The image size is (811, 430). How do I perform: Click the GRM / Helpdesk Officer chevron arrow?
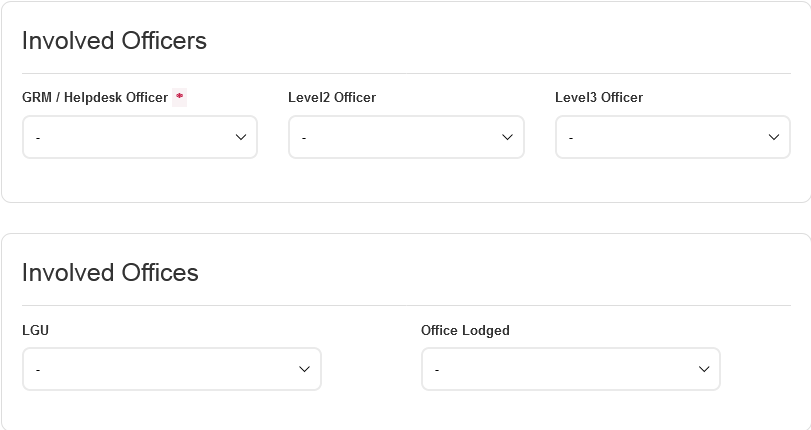(x=240, y=137)
